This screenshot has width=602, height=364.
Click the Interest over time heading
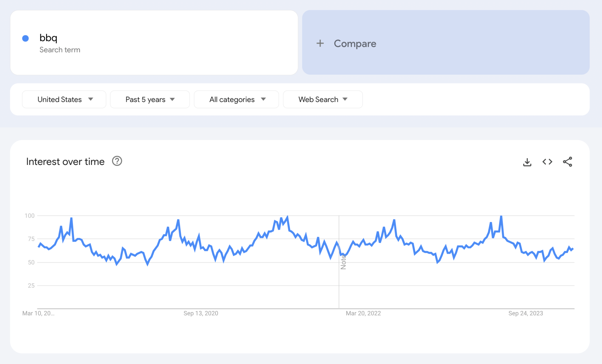click(x=65, y=161)
